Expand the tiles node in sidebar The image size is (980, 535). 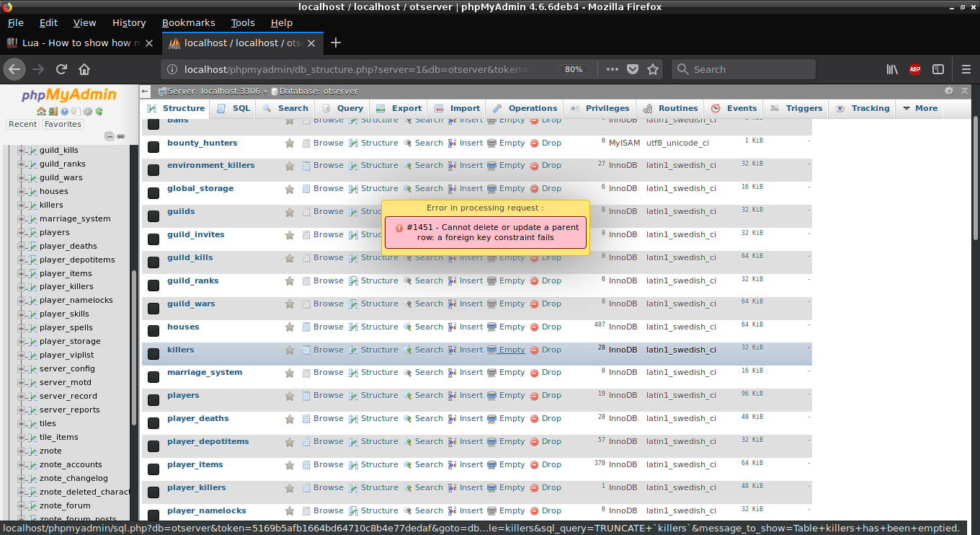click(21, 423)
